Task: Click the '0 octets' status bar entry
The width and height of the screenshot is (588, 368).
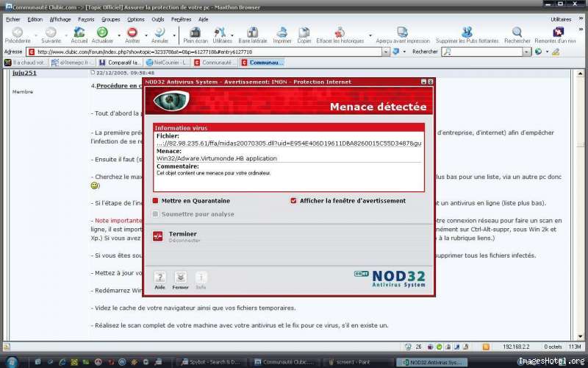Action: pyautogui.click(x=553, y=347)
